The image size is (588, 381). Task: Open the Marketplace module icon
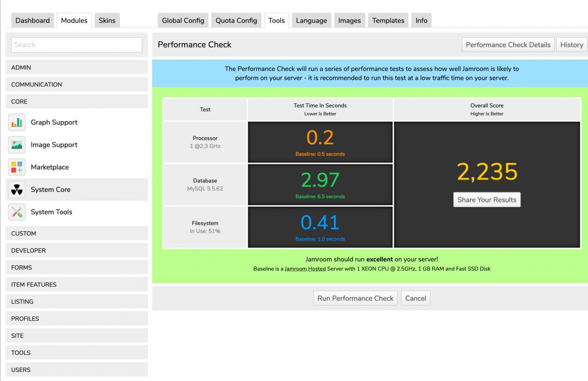point(17,168)
